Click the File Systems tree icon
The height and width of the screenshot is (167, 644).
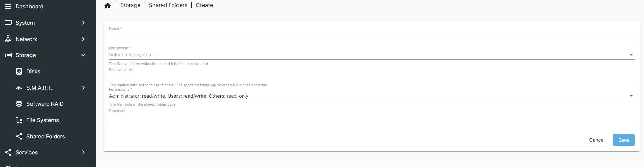click(19, 120)
